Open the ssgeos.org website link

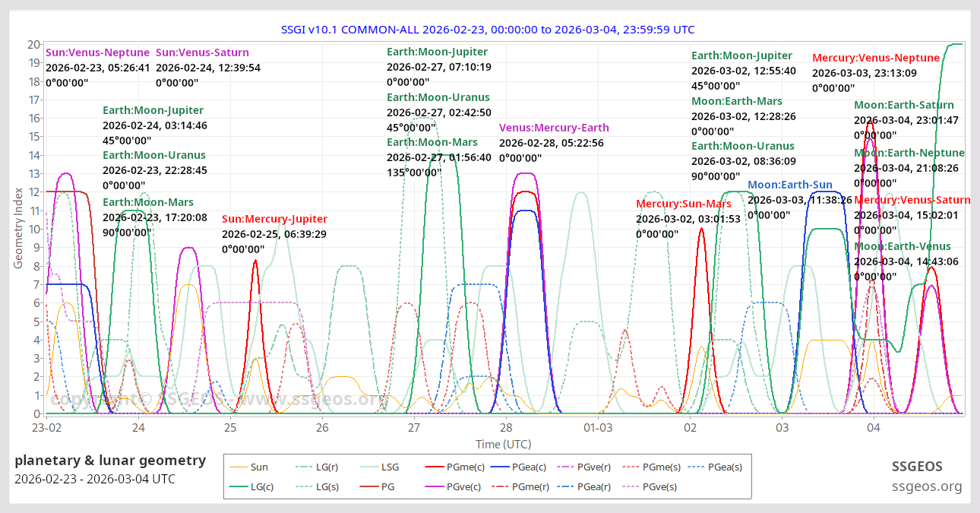pos(928,486)
